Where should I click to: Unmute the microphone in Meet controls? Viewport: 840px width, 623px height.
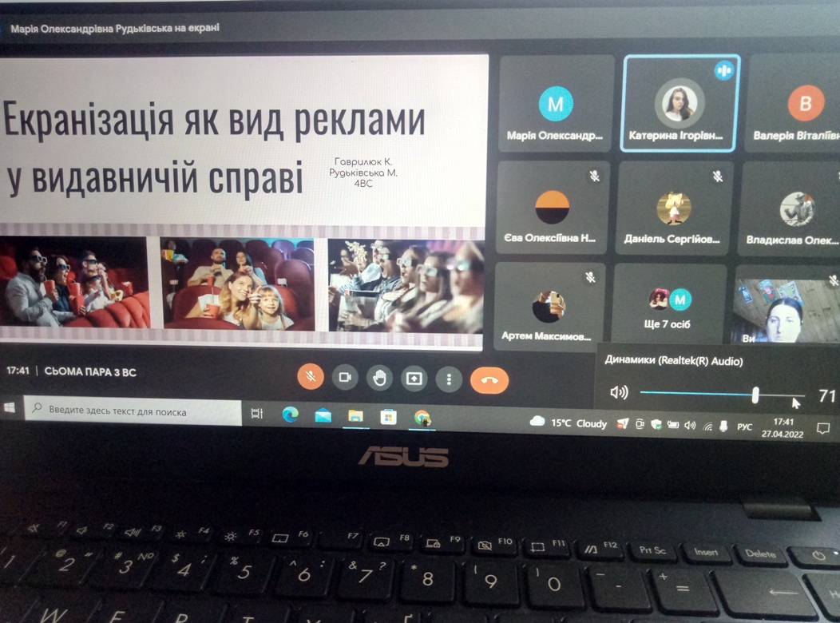(311, 377)
